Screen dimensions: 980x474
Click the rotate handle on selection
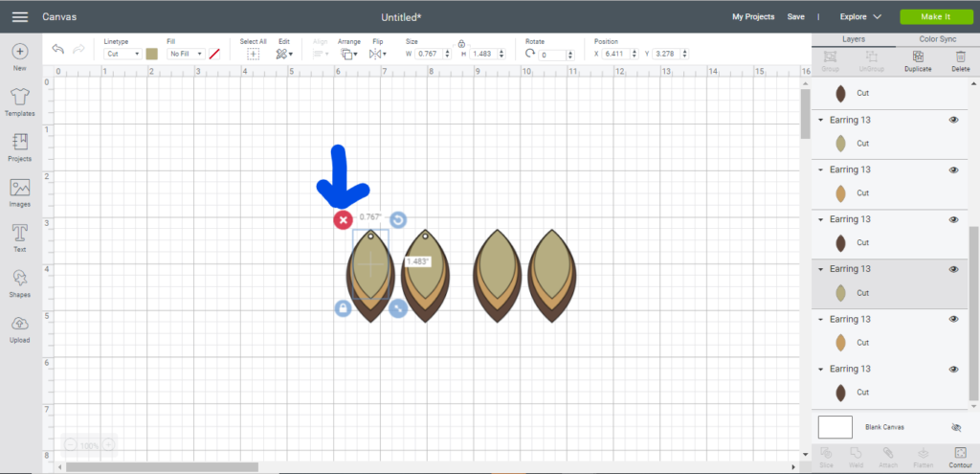[398, 219]
